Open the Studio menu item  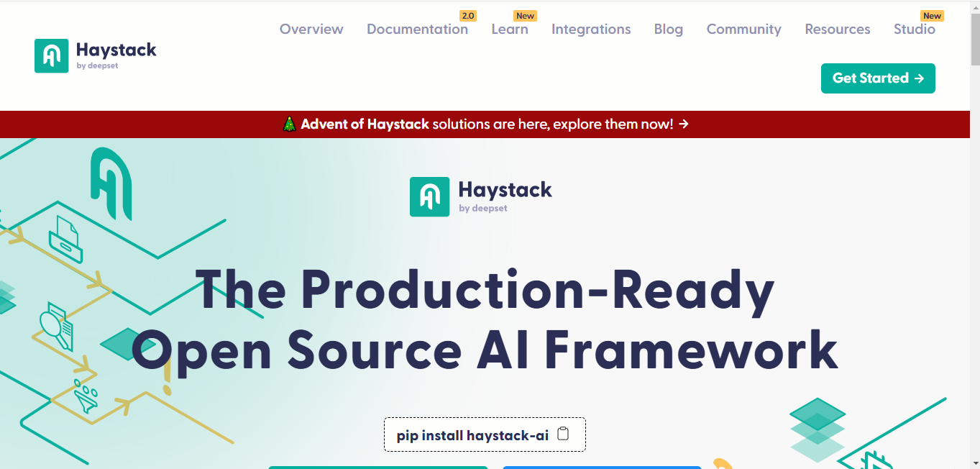click(915, 29)
